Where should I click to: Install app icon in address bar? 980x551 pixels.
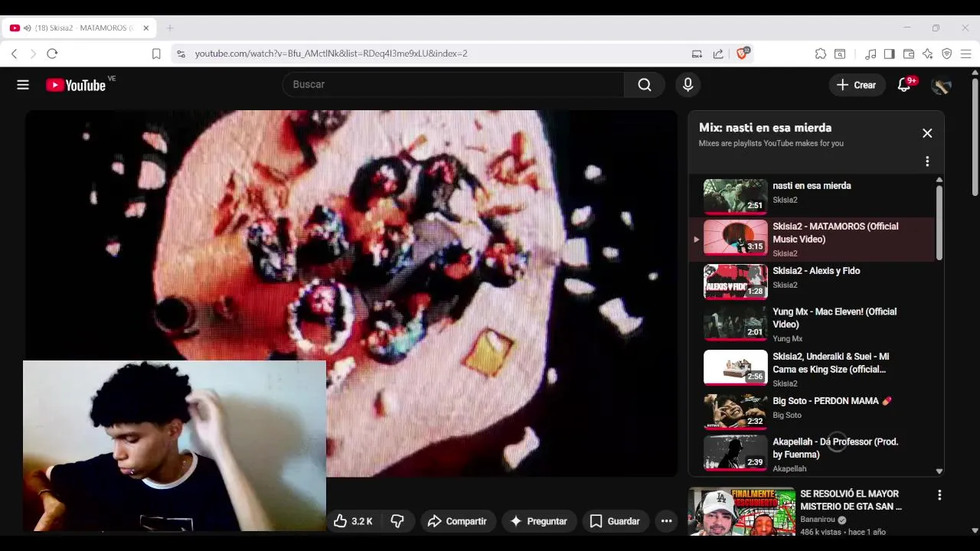(x=697, y=54)
